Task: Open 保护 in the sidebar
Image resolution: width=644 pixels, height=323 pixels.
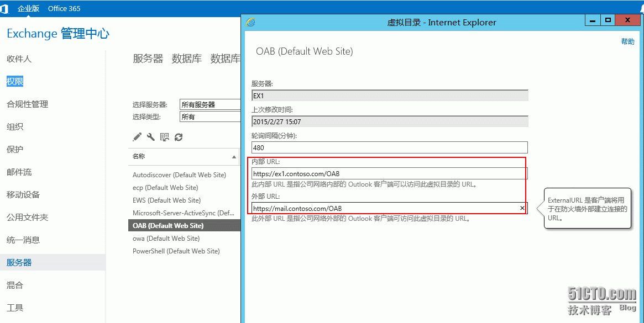Action: point(15,150)
